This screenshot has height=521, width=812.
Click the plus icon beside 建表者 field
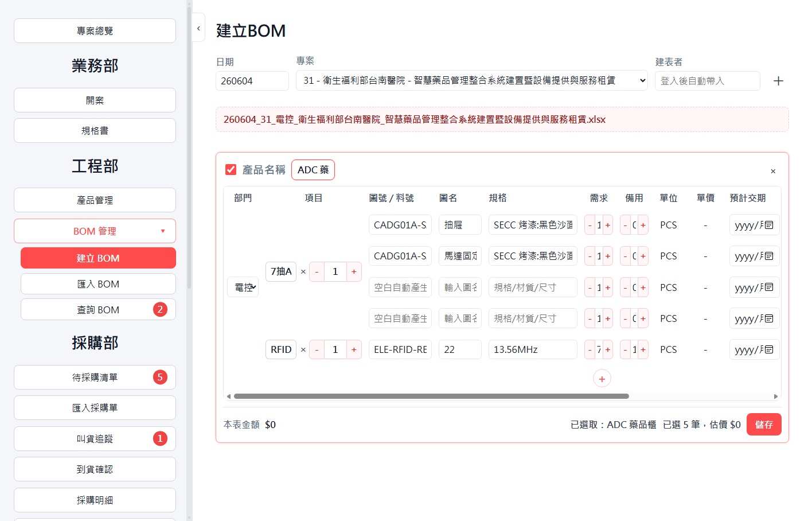point(778,81)
